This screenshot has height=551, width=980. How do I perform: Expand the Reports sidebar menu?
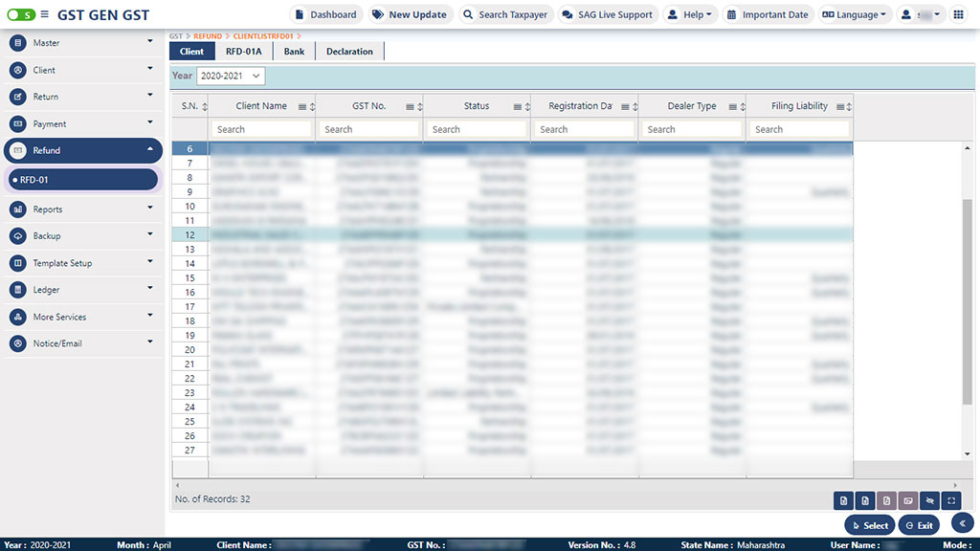click(x=81, y=209)
